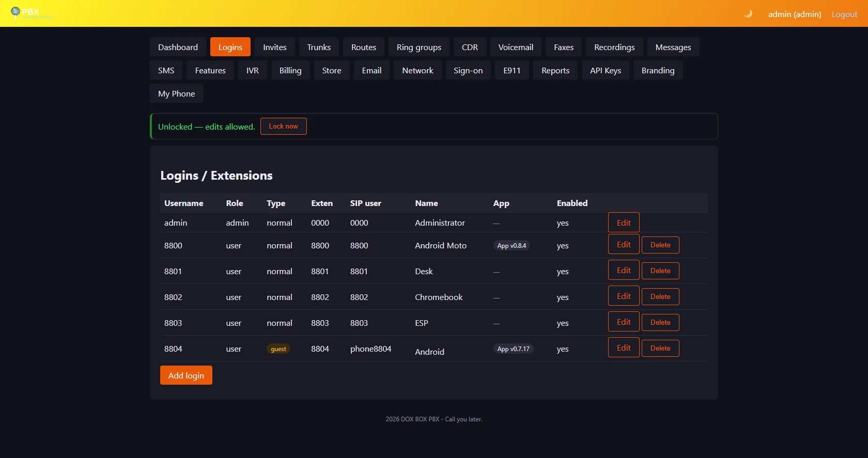
Task: Open the Trunks tab
Action: point(319,47)
